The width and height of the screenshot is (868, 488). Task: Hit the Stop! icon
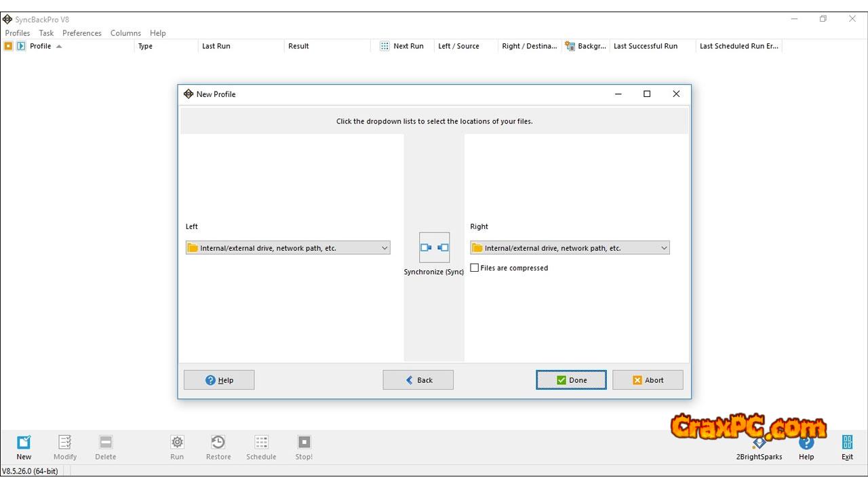pos(304,443)
